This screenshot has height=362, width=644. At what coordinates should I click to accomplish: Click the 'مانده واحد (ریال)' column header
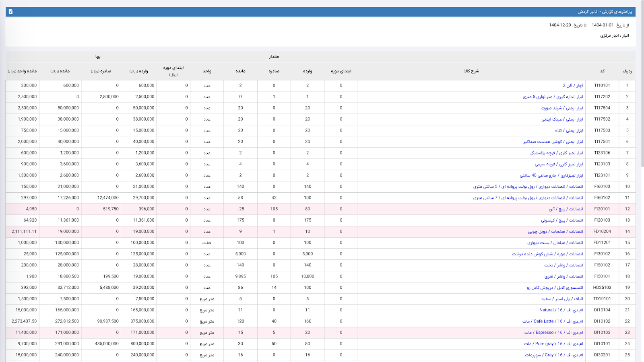[22, 71]
